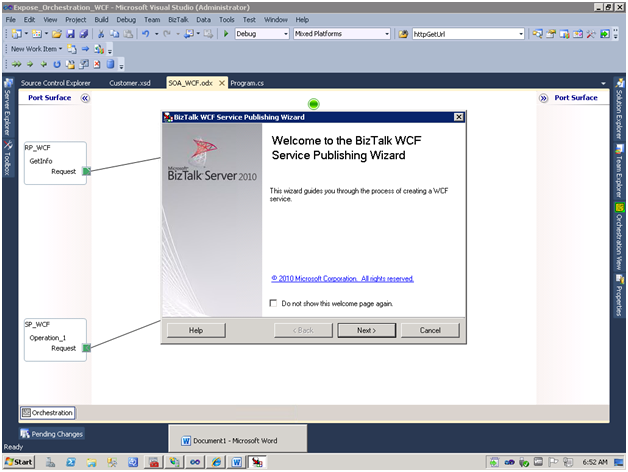628x472 pixels.
Task: Open the File menu
Action: [x=11, y=20]
